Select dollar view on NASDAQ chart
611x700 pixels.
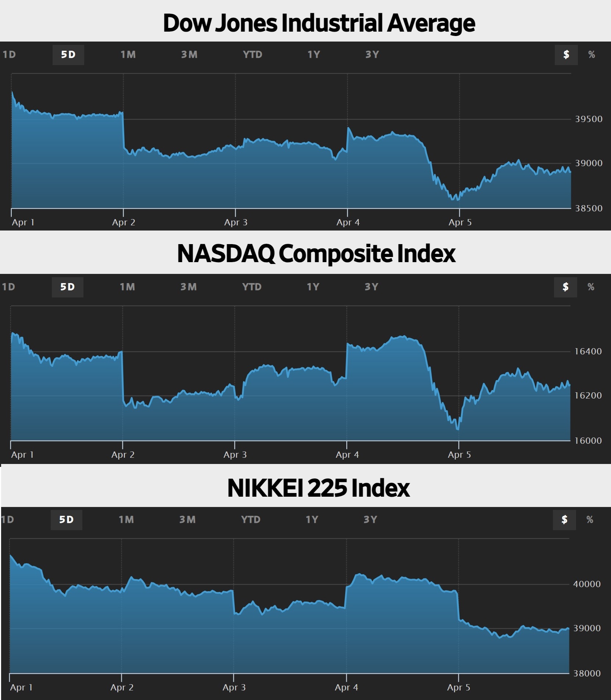point(565,287)
